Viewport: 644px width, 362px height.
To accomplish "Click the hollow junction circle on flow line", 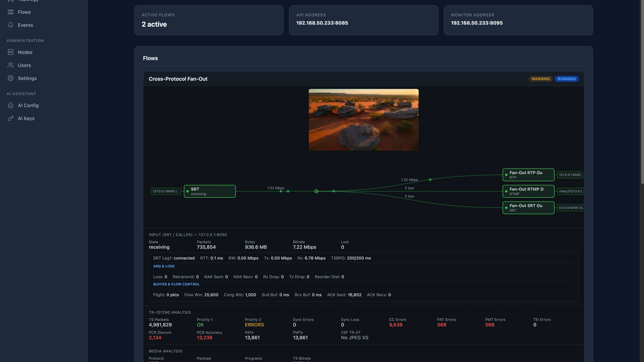I will click(x=316, y=191).
